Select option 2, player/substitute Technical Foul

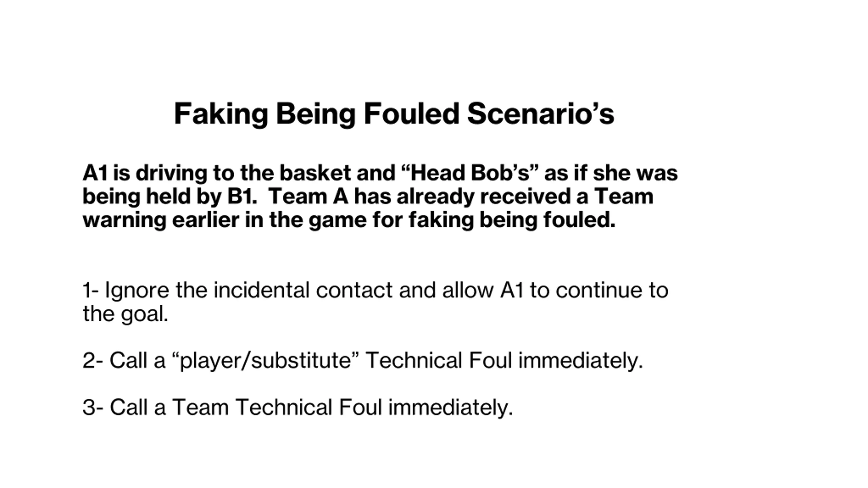363,360
